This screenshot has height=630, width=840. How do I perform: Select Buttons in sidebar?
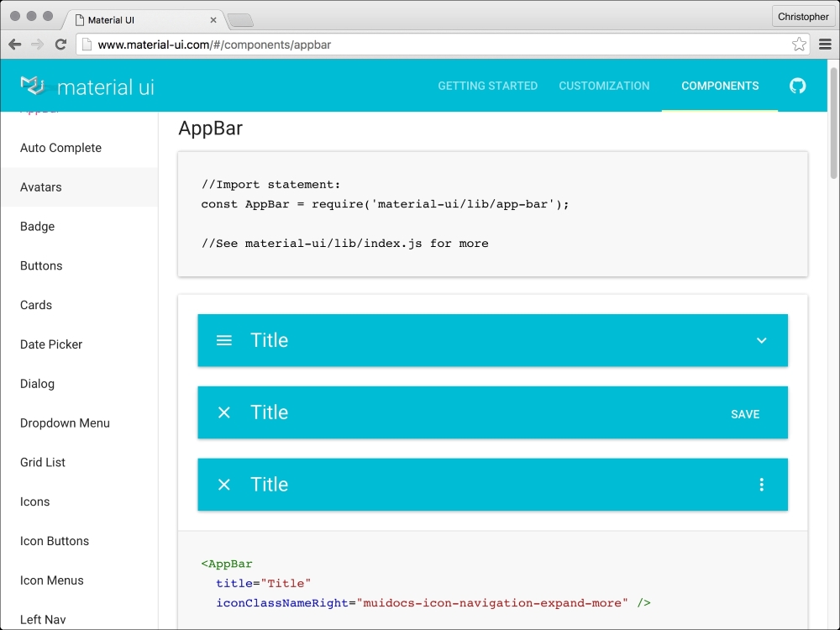[x=79, y=265]
